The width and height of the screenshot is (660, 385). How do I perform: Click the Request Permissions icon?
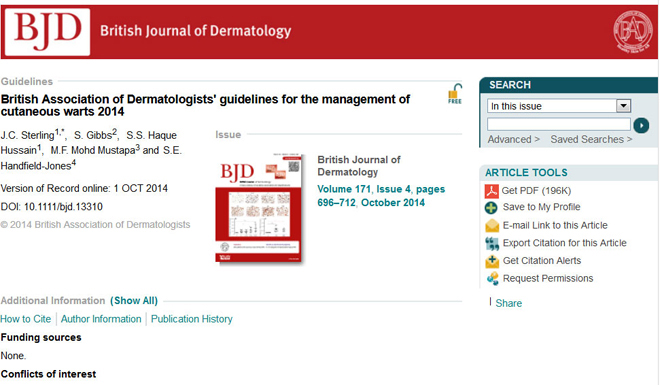[492, 279]
